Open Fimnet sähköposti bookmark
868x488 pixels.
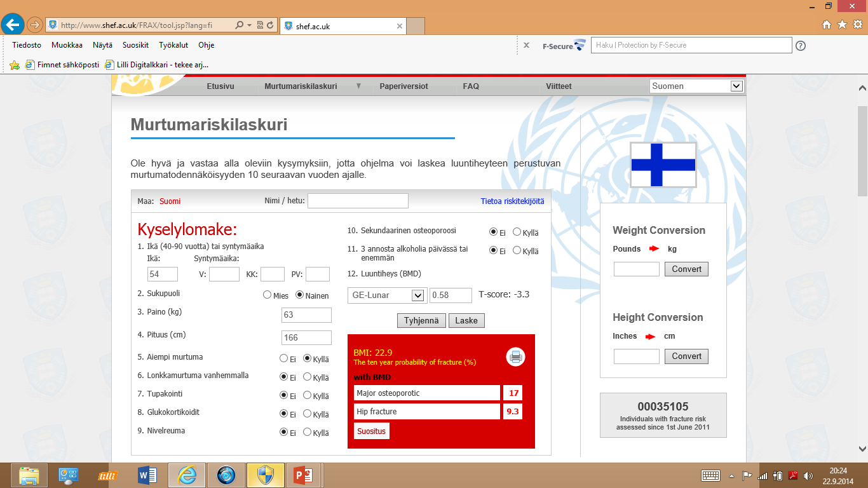[62, 64]
